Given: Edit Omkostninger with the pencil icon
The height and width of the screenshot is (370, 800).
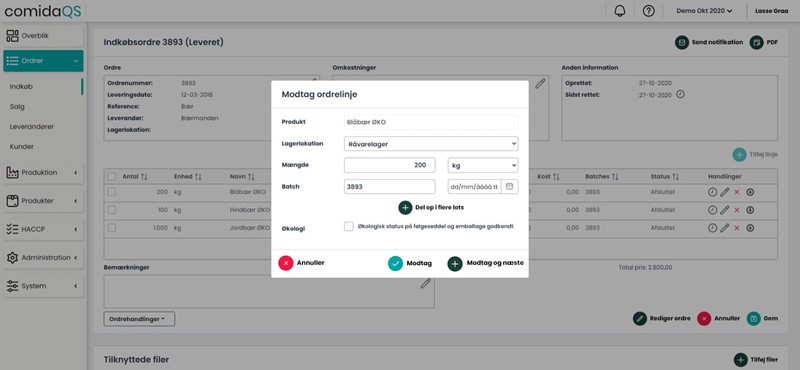Looking at the screenshot, I should pos(540,84).
